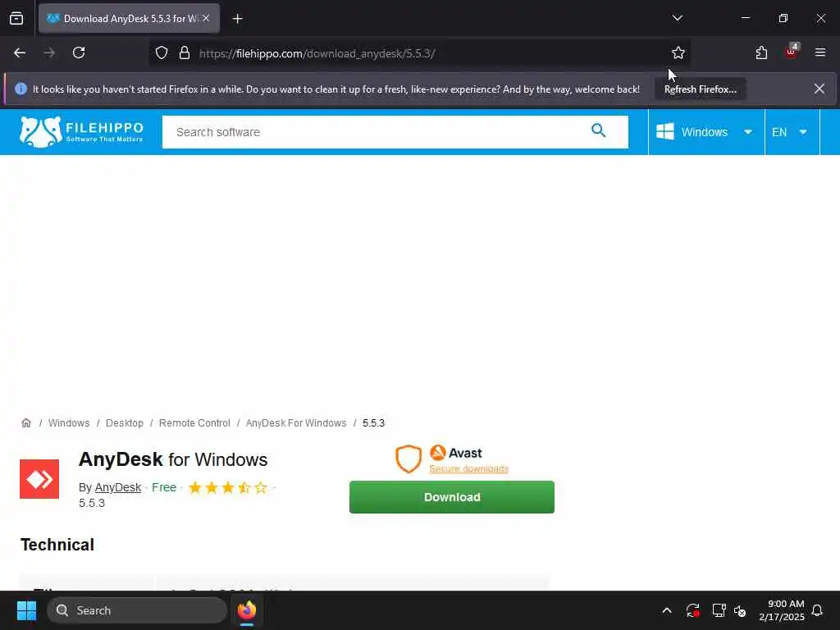Click the red AnyDesk app icon
The width and height of the screenshot is (840, 630).
pyautogui.click(x=39, y=479)
